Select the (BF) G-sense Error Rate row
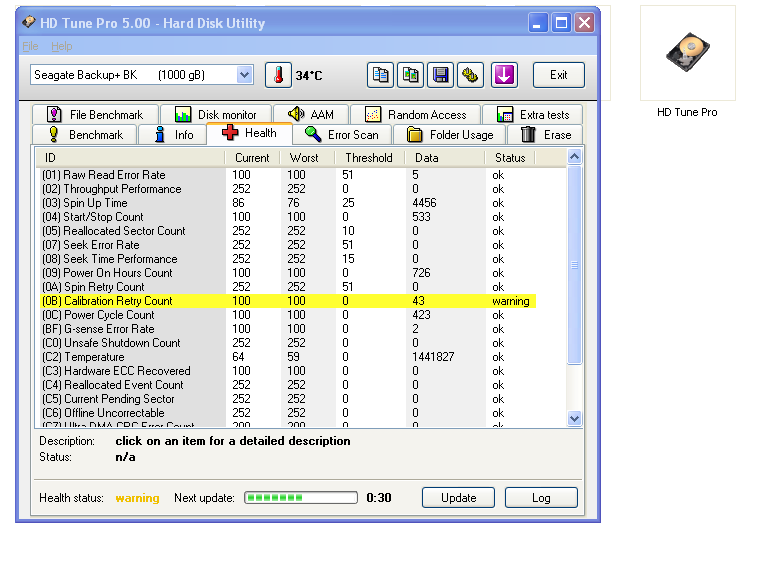Screen dimensions: 757x564 click(288, 329)
